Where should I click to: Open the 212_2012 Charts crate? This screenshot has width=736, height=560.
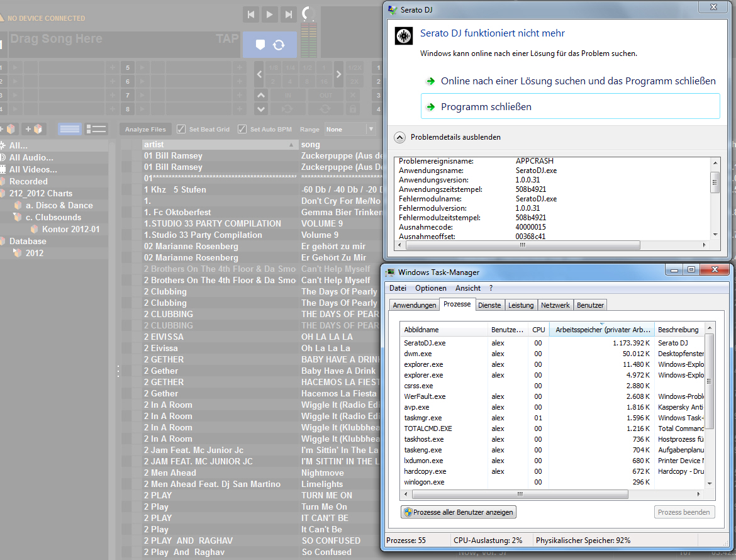tap(41, 193)
